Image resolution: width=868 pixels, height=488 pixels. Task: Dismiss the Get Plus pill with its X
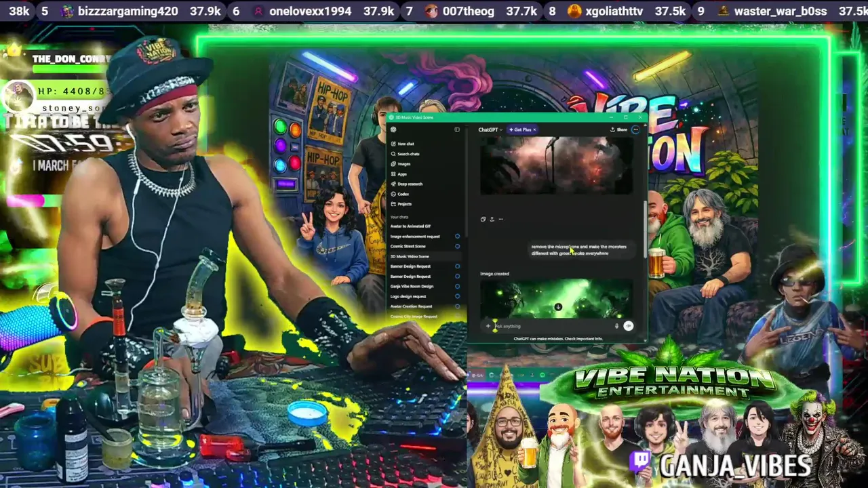pos(534,129)
